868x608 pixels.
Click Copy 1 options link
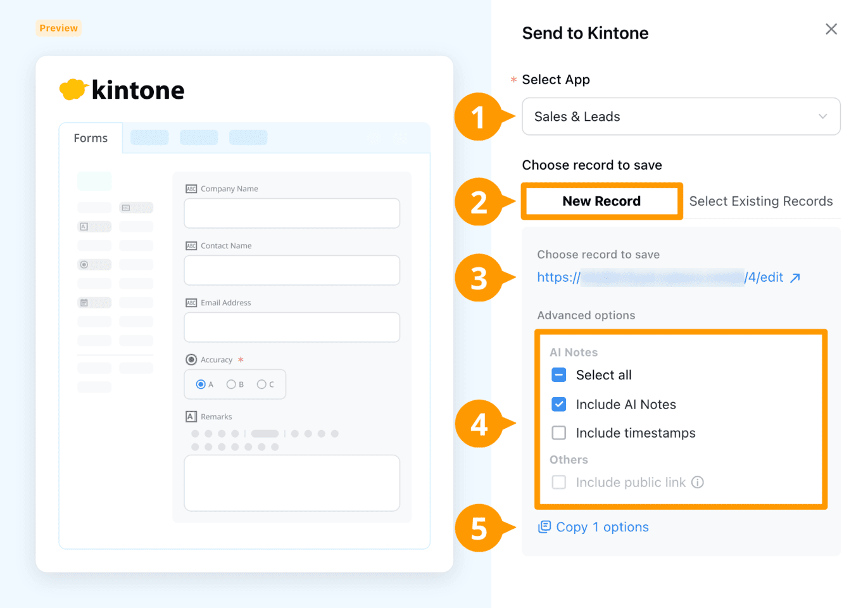[602, 527]
